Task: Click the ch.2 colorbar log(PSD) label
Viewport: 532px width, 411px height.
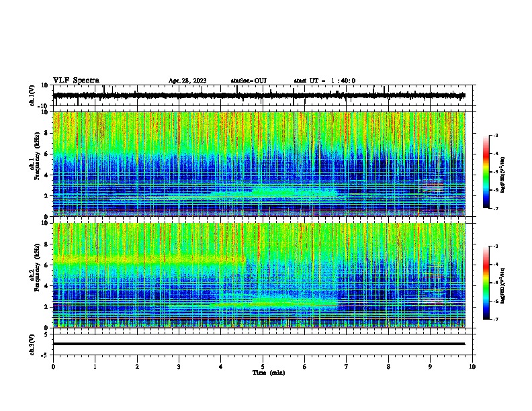Action: coord(502,285)
